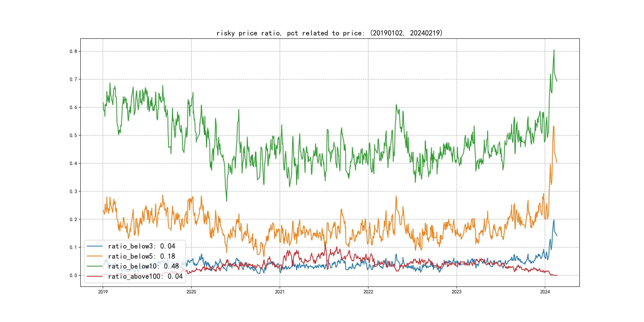644x322 pixels.
Task: Click the red ratio_above100 legend line swatch
Action: pyautogui.click(x=94, y=276)
